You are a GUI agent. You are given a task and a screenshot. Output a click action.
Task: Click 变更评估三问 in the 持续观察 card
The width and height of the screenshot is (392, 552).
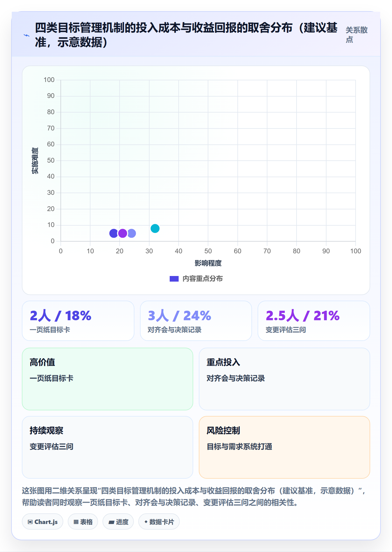(52, 446)
